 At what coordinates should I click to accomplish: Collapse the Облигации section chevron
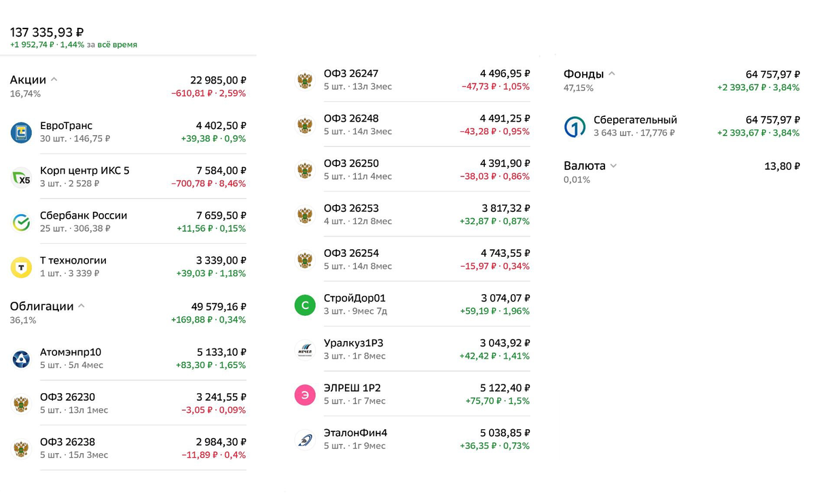(81, 306)
